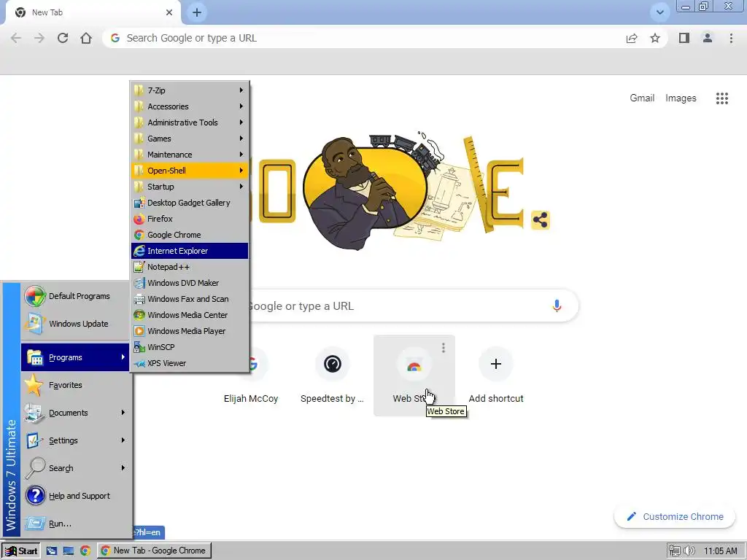Open Desktop Gadget Gallery
Screen dimensions: 747x560
point(190,203)
